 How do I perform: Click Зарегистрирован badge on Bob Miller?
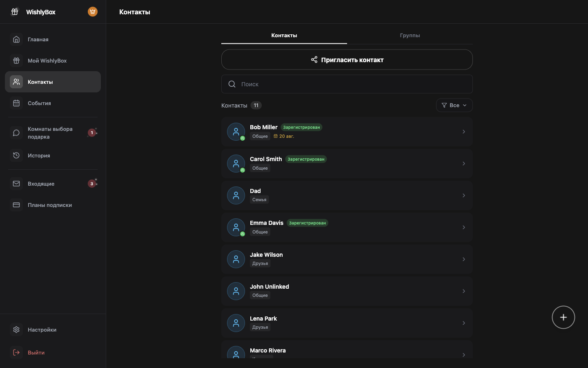tap(301, 127)
